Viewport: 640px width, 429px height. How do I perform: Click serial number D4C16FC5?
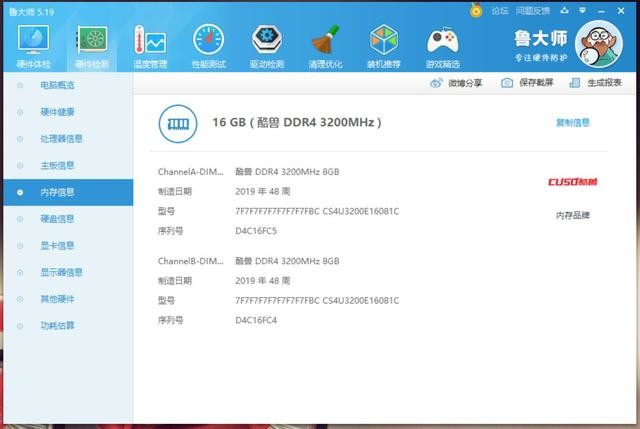click(256, 231)
